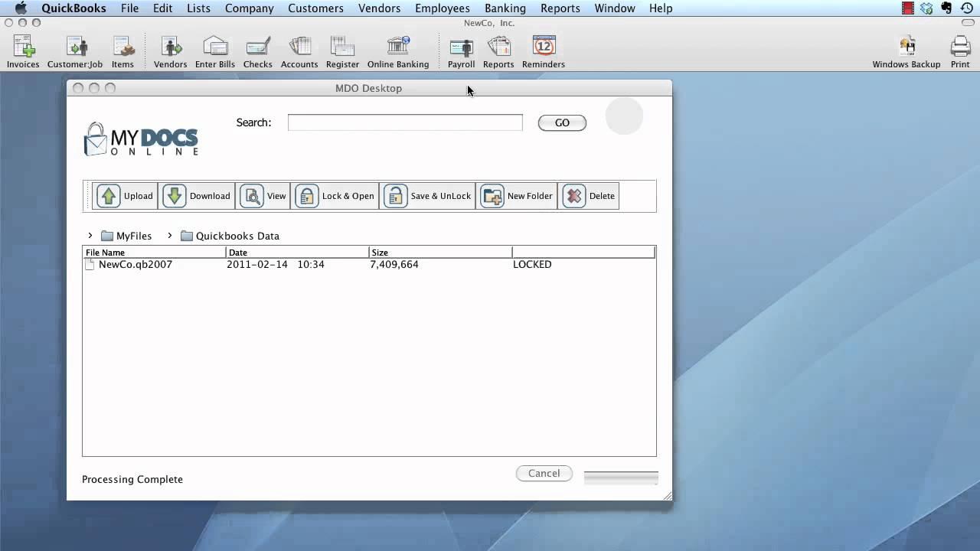Sort by the Date column header
Screen dimensions: 980x551
[297, 253]
